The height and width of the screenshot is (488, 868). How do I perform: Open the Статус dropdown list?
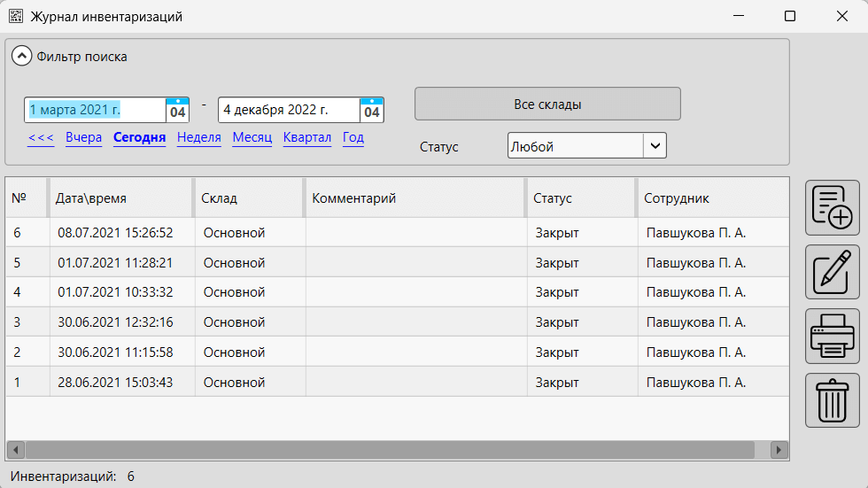click(x=655, y=146)
